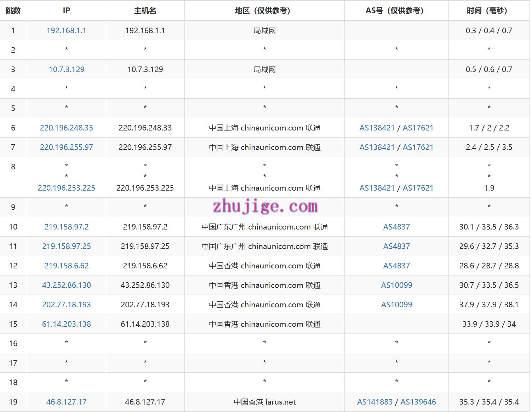Viewport: 532px width, 412px height.
Task: Click the 时间（毫秒） column header
Action: [489, 11]
